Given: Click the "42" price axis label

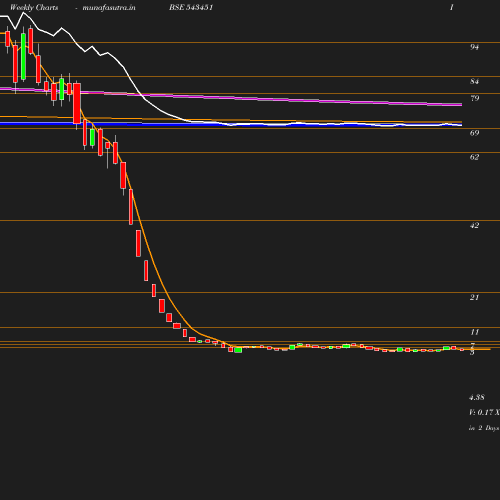Looking at the screenshot, I should coord(474,226).
